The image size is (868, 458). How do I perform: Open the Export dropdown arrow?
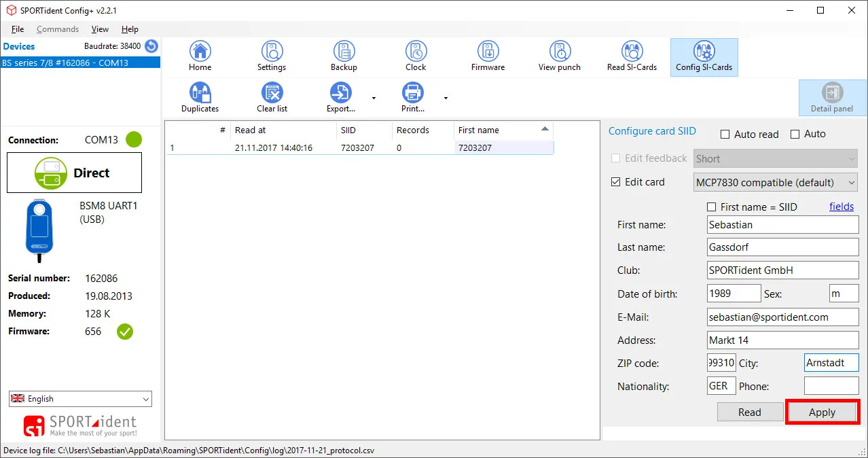point(374,99)
